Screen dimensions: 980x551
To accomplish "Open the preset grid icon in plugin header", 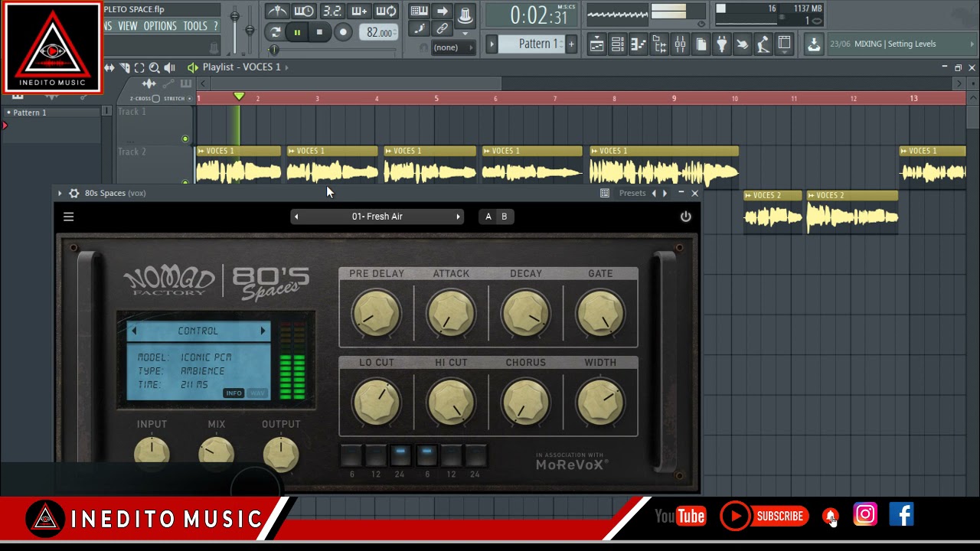I will (605, 194).
